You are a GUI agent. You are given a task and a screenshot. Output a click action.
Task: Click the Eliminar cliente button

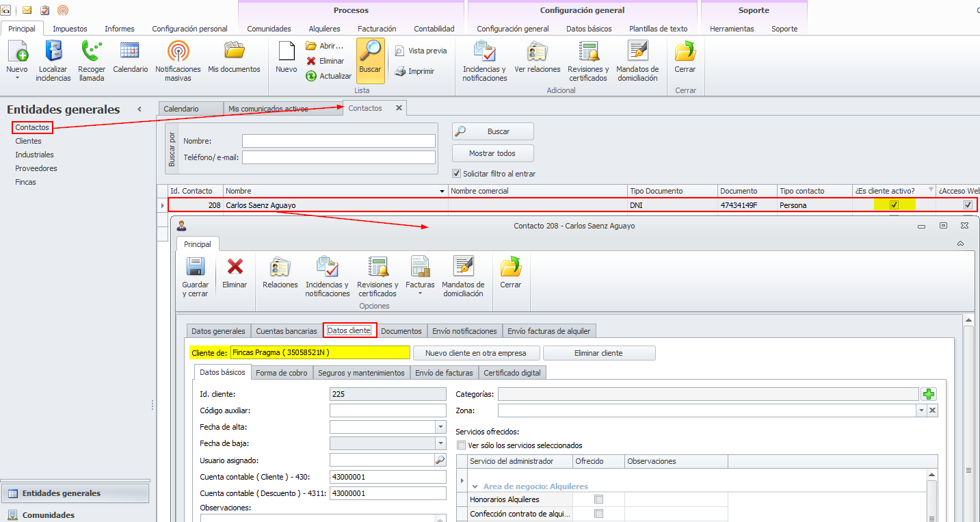tap(599, 353)
